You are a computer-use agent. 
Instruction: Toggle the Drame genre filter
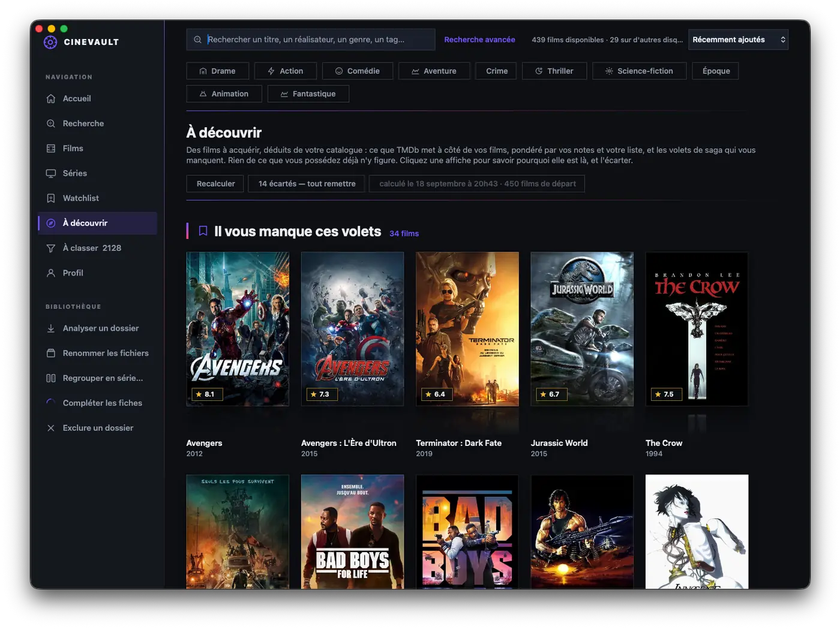click(x=217, y=71)
